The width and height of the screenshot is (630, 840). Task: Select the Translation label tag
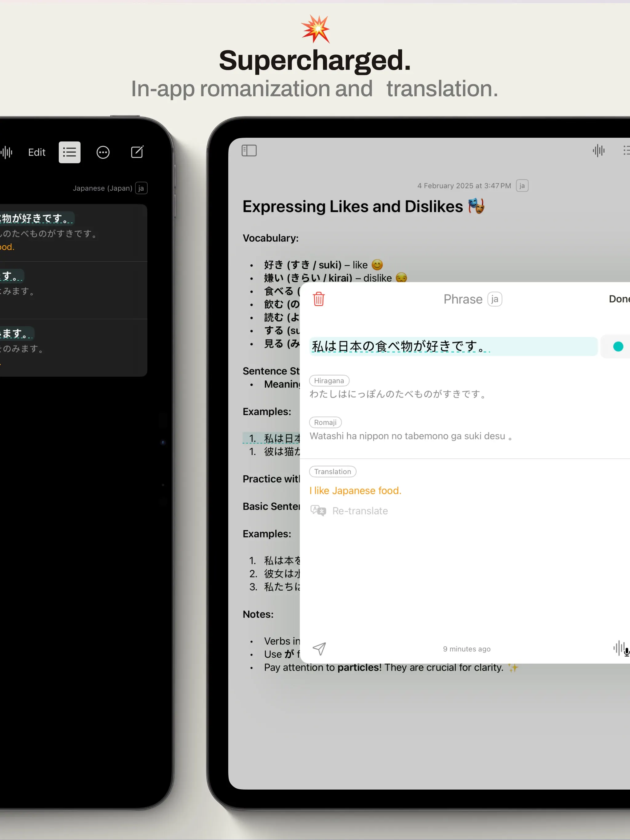(x=333, y=471)
